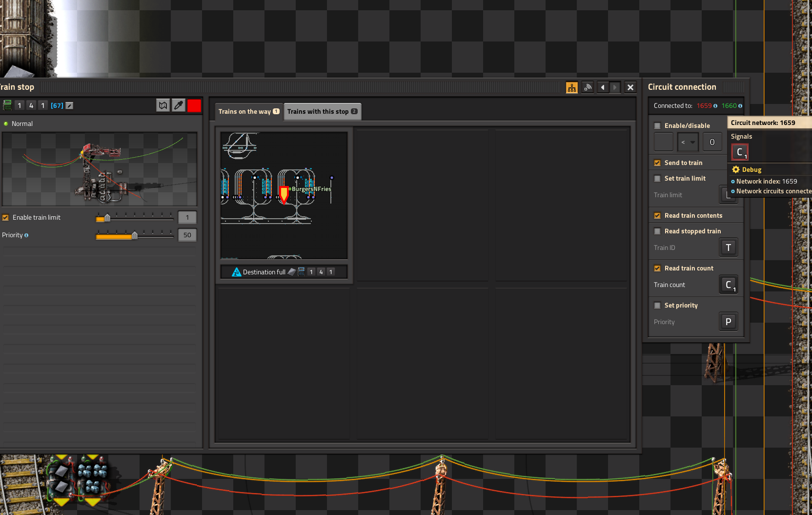Click the destination full warning icon
The height and width of the screenshot is (515, 812).
tap(237, 272)
